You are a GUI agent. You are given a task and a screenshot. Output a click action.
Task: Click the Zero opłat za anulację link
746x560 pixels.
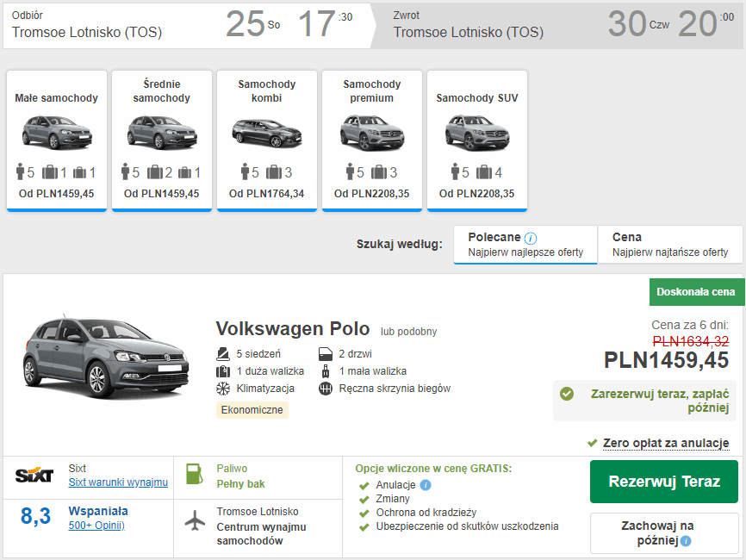[x=666, y=443]
